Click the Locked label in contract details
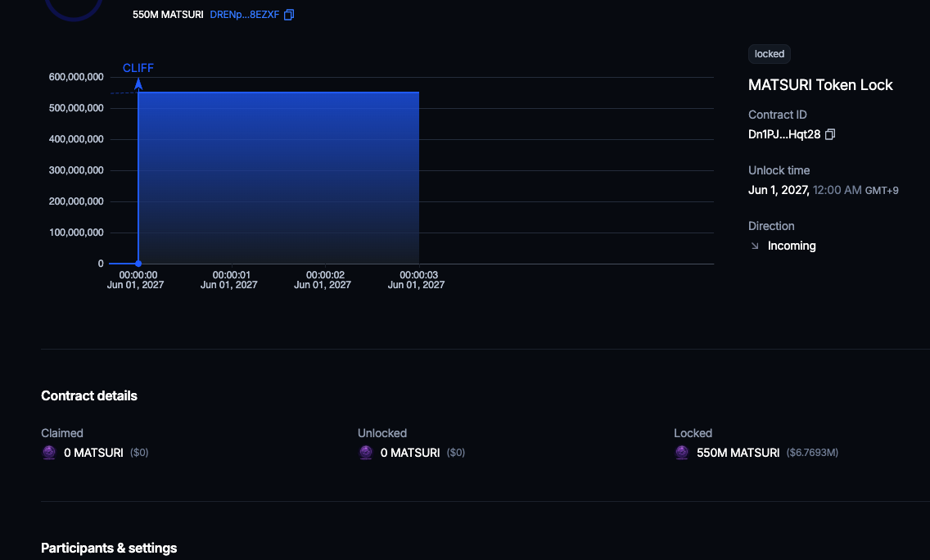 pos(693,433)
